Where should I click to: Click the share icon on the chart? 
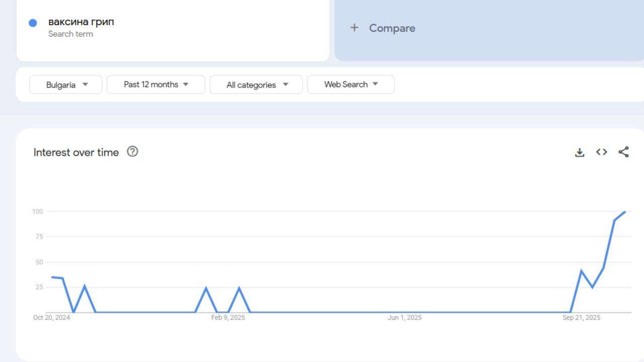[x=623, y=152]
